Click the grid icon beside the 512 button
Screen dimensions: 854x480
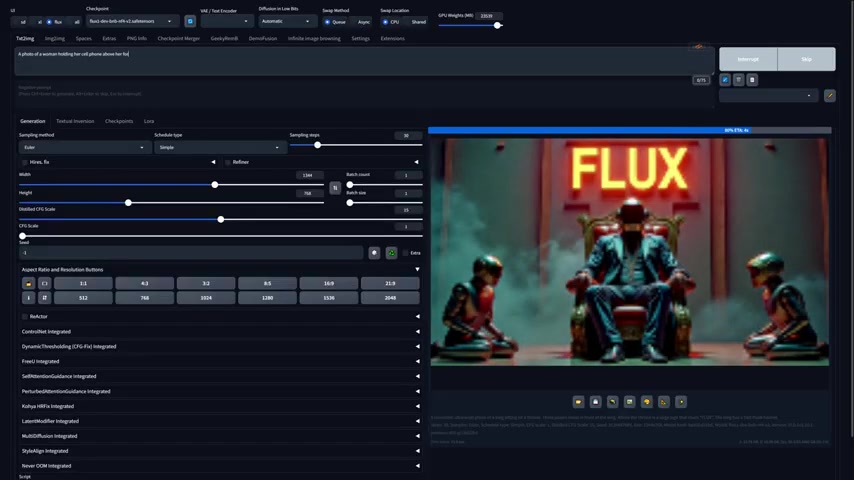(45, 298)
